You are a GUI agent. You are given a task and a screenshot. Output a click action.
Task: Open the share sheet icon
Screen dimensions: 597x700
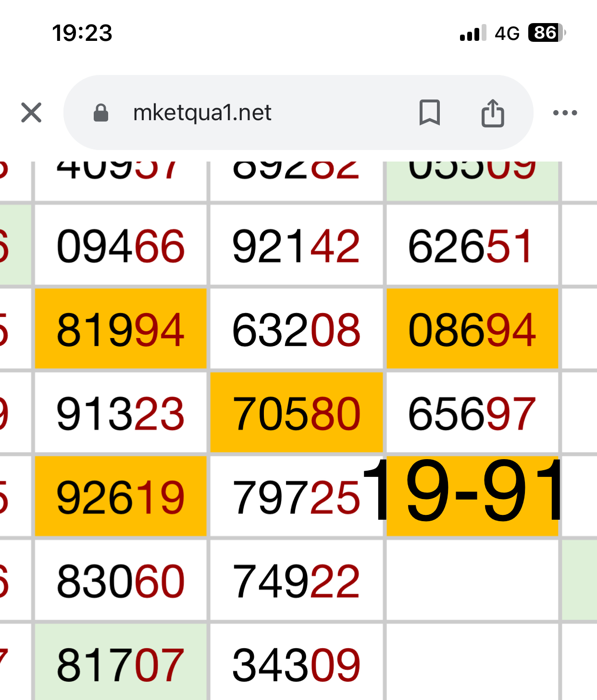493,113
